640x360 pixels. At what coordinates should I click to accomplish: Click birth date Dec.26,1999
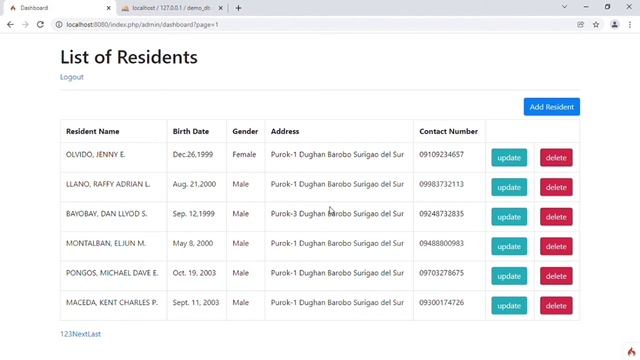click(x=193, y=154)
